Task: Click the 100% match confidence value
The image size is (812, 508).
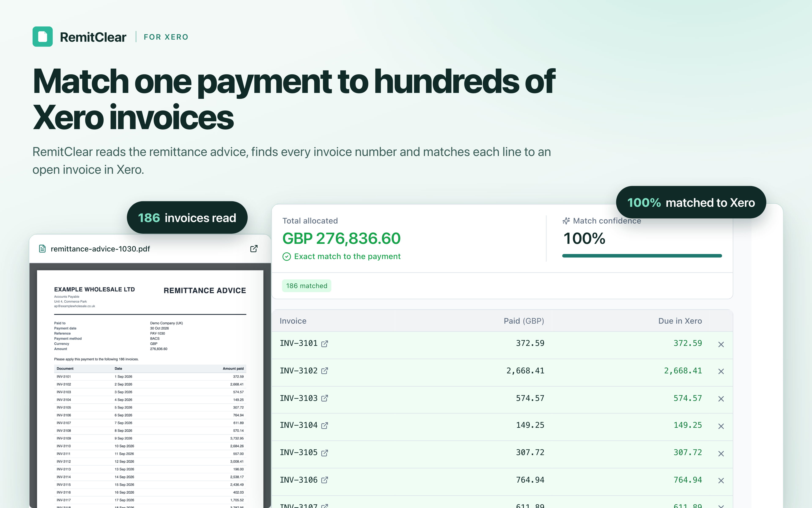Action: click(584, 239)
